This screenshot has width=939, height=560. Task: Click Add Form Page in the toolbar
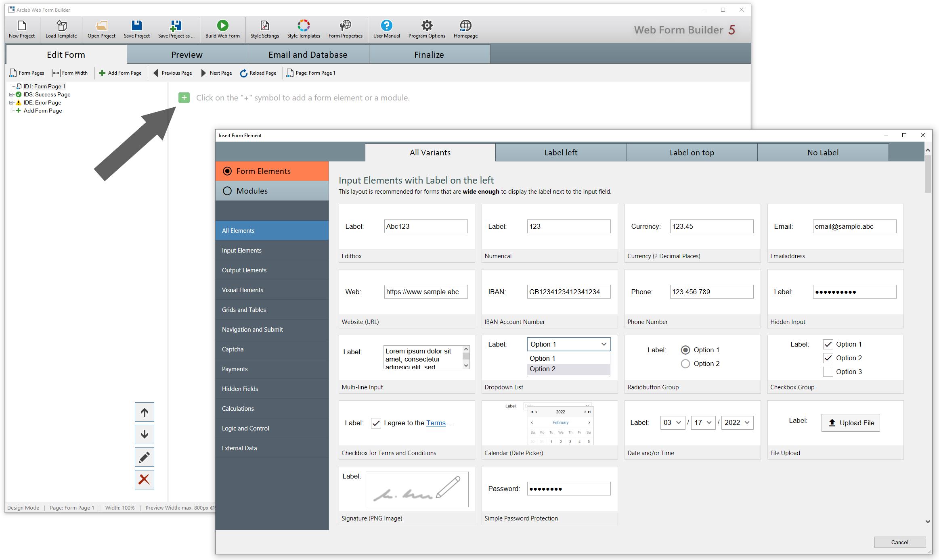tap(120, 73)
